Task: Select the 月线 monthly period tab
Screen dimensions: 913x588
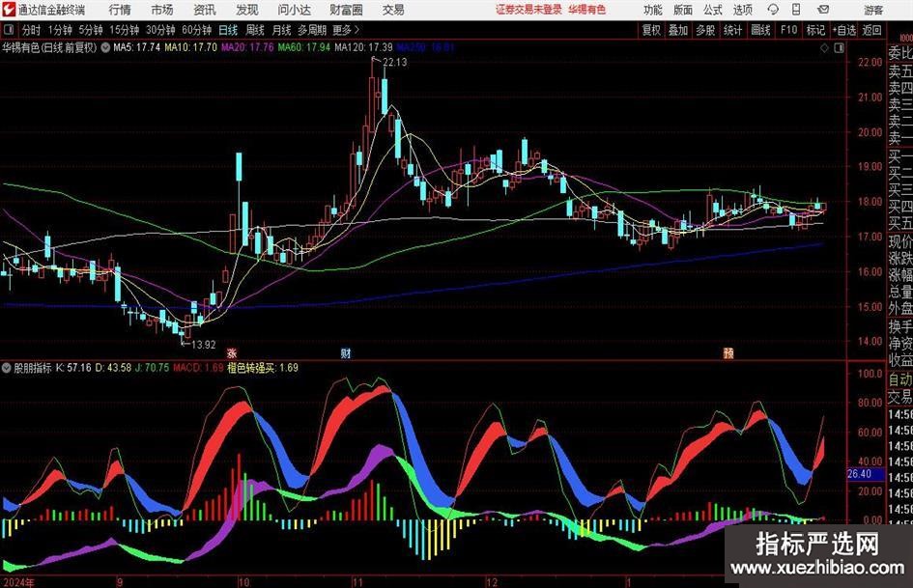Action: [x=282, y=30]
